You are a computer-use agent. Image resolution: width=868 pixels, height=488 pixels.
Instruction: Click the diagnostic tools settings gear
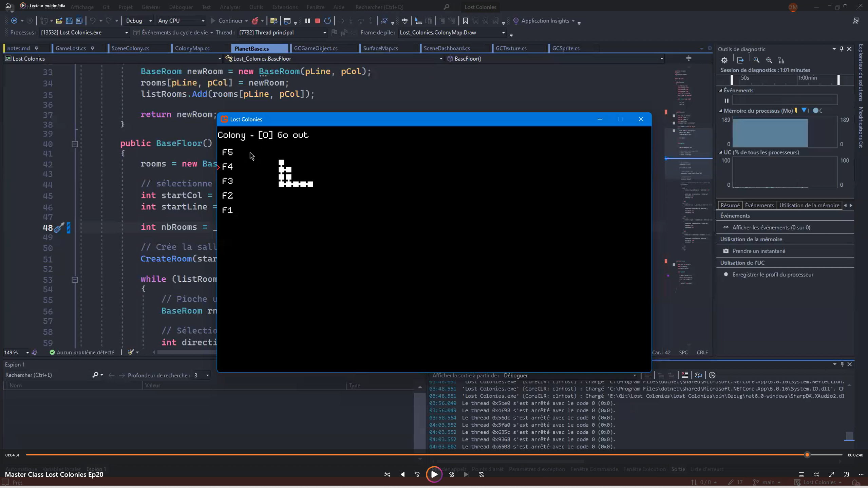(x=724, y=60)
